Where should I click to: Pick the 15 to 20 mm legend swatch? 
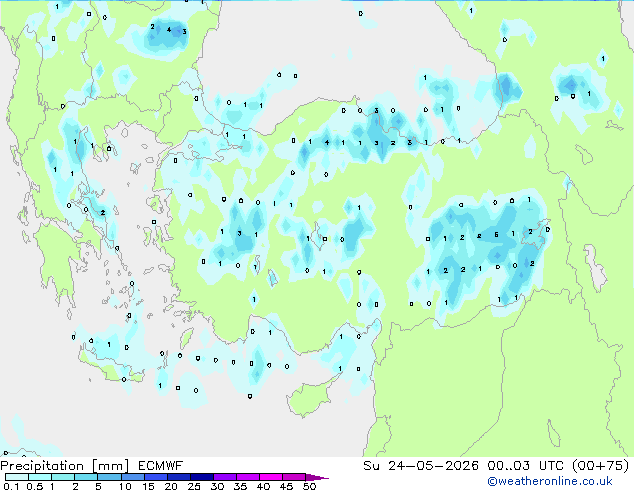point(155,477)
